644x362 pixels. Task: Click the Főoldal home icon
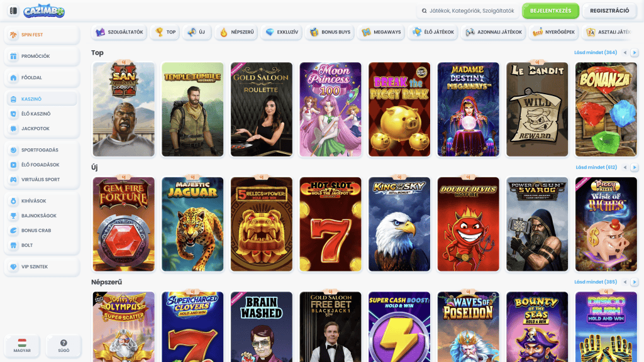14,77
